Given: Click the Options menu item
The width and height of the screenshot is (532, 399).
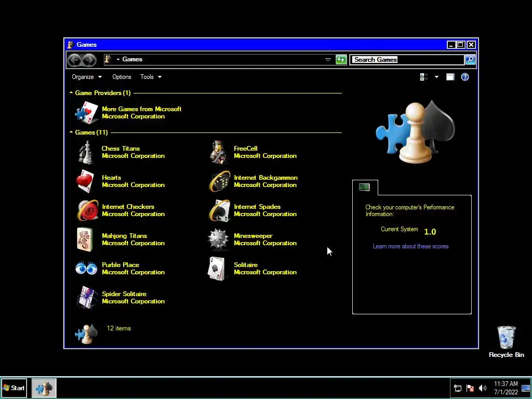Looking at the screenshot, I should click(x=122, y=77).
